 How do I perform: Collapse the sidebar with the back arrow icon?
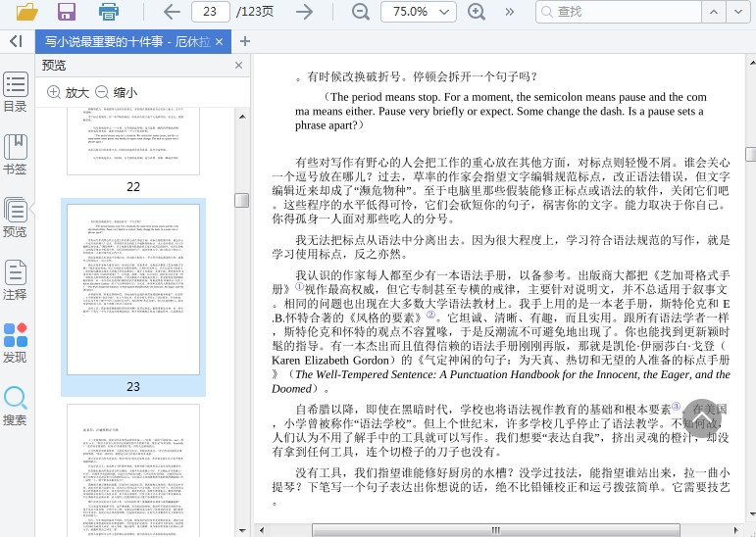pyautogui.click(x=16, y=41)
